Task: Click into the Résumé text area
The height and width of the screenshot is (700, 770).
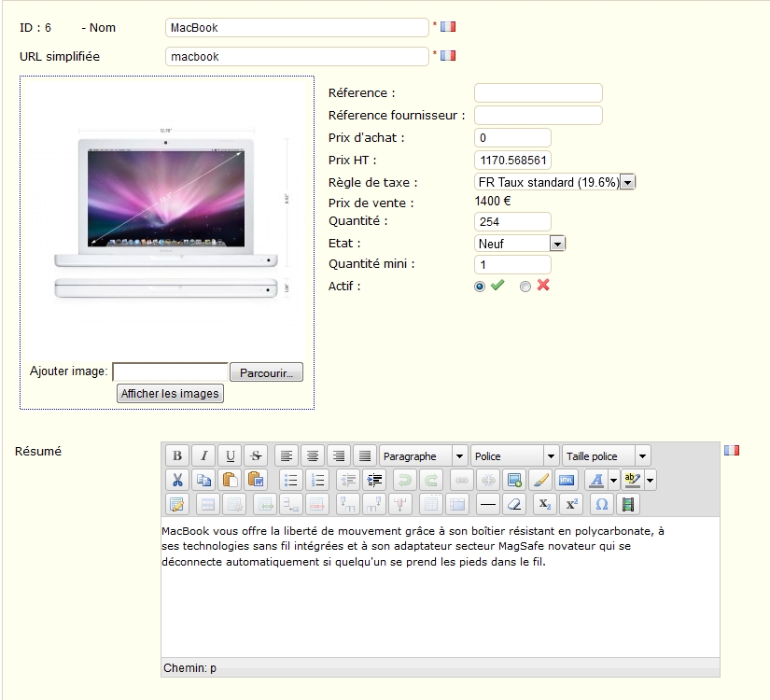Action: pyautogui.click(x=441, y=587)
